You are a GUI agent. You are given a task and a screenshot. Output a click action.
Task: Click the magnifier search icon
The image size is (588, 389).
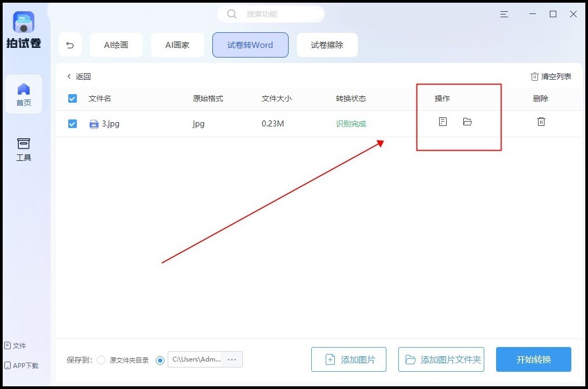pyautogui.click(x=232, y=14)
